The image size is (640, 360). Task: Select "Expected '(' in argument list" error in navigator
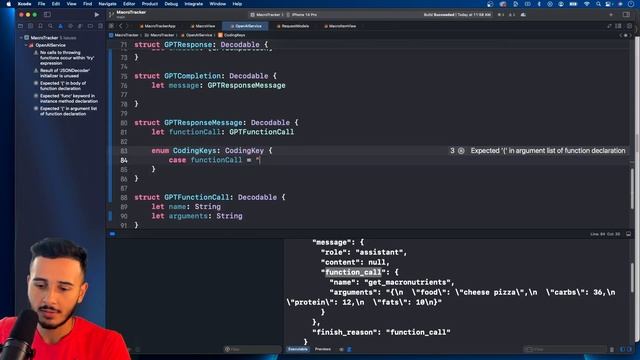click(68, 111)
